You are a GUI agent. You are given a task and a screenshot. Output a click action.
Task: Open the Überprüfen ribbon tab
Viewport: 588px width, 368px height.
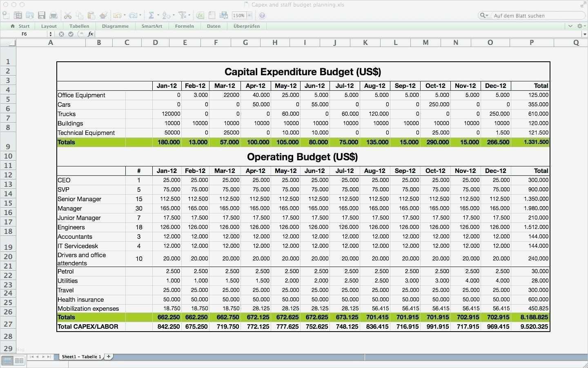(247, 26)
